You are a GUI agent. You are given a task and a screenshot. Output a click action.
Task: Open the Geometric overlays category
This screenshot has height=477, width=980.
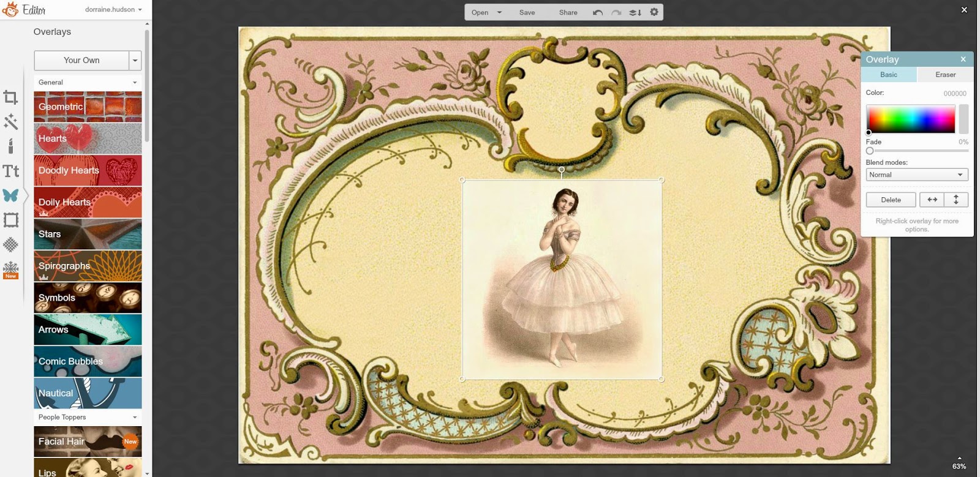[88, 107]
